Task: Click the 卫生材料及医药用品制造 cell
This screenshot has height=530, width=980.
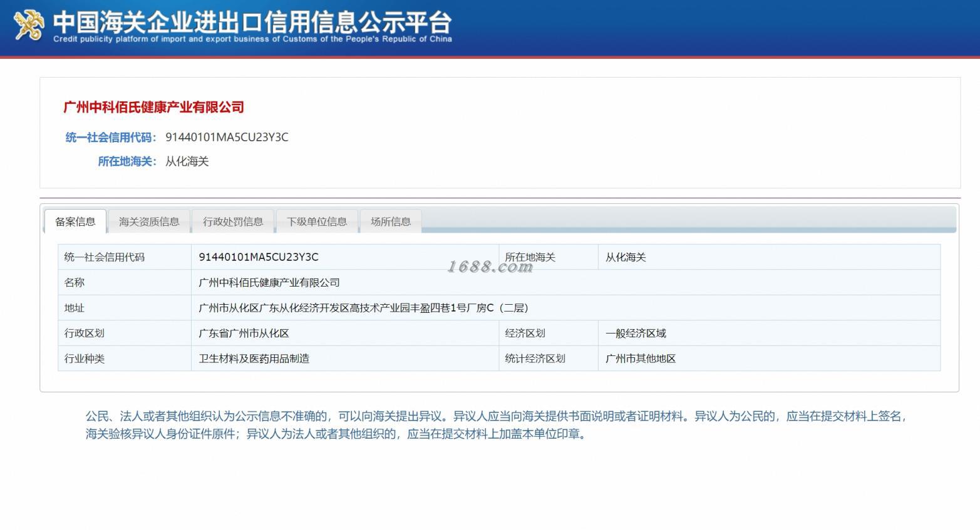Action: click(x=345, y=359)
